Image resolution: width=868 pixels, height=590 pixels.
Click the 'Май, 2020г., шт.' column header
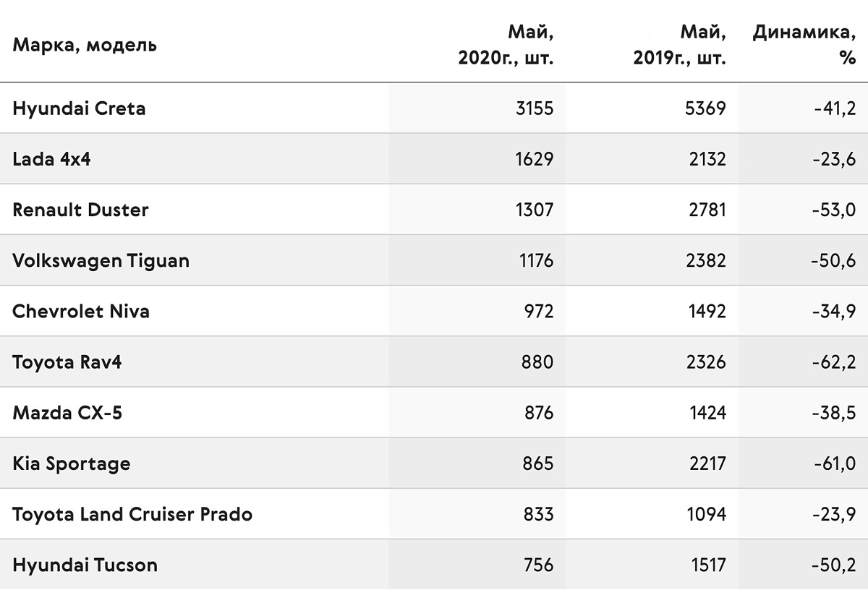506,45
